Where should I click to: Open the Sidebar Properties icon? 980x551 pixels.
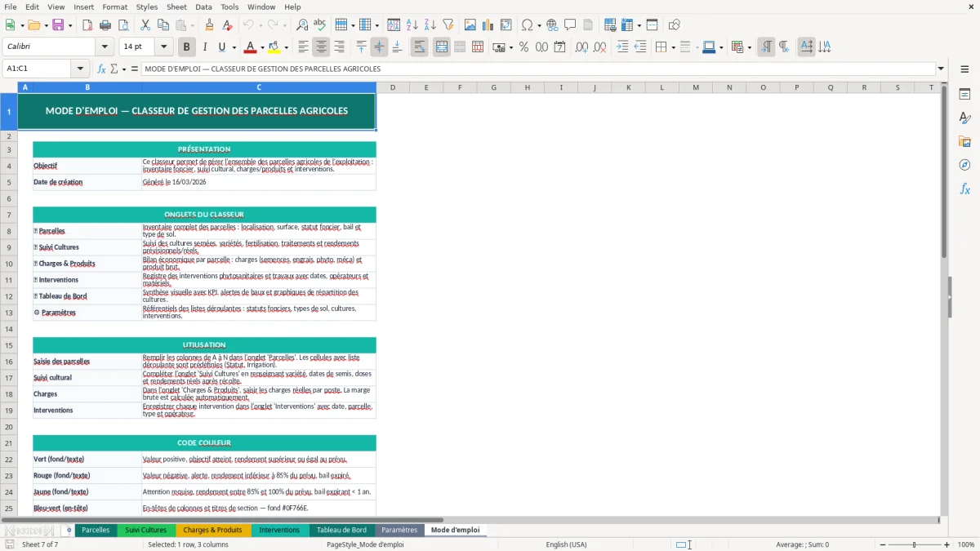coord(964,94)
